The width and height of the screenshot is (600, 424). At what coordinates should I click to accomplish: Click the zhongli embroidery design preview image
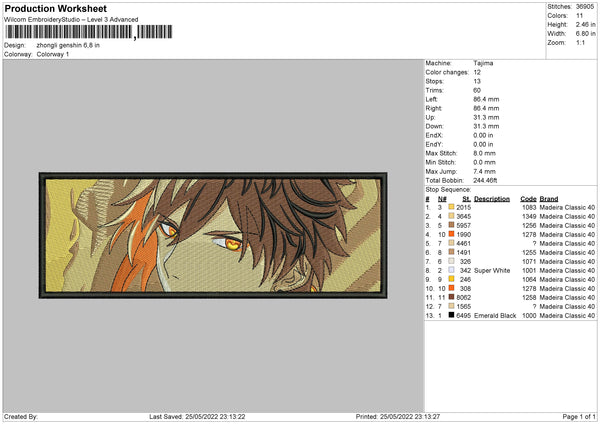point(213,235)
